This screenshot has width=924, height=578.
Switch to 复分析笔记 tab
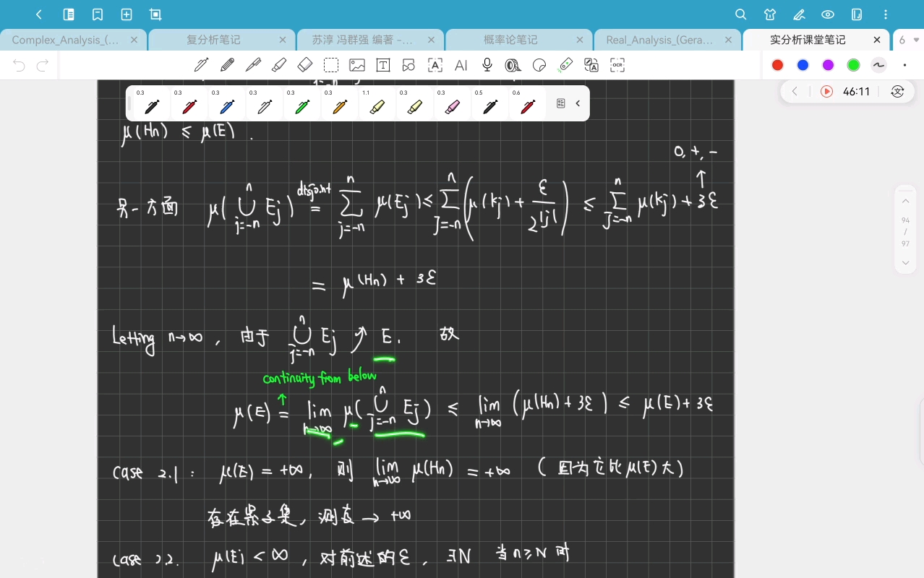(x=213, y=40)
